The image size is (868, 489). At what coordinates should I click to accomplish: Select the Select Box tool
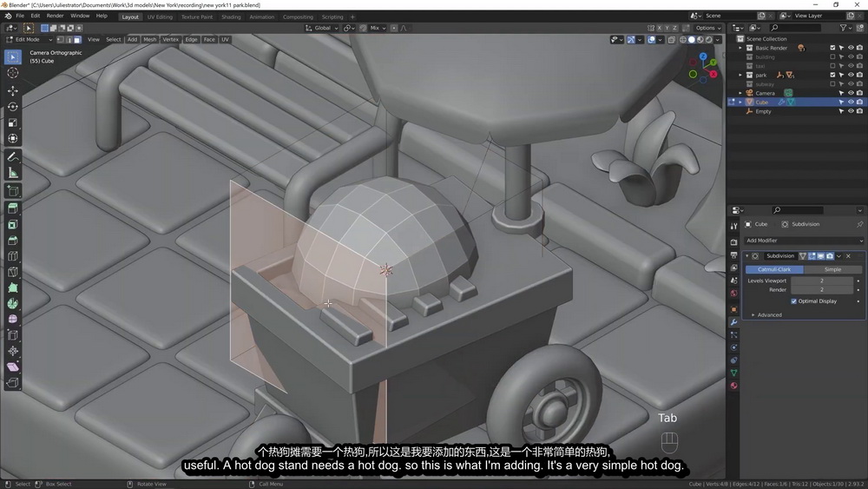pos(13,57)
